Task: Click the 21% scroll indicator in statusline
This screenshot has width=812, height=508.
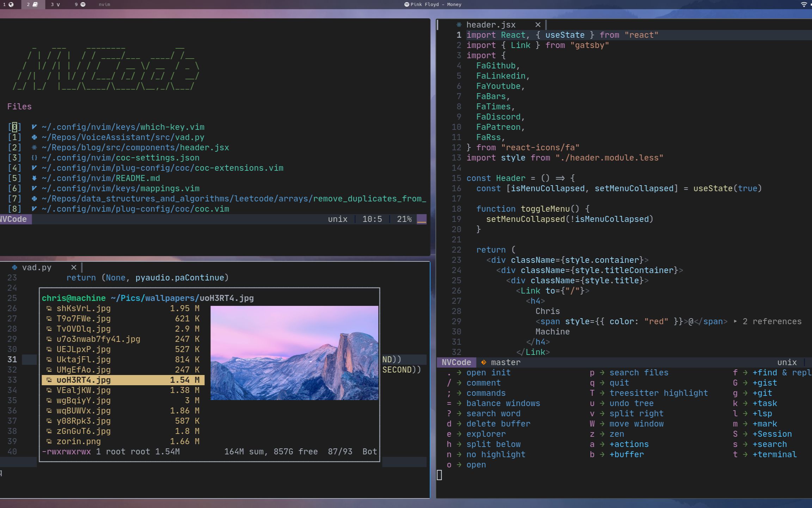Action: pos(404,219)
